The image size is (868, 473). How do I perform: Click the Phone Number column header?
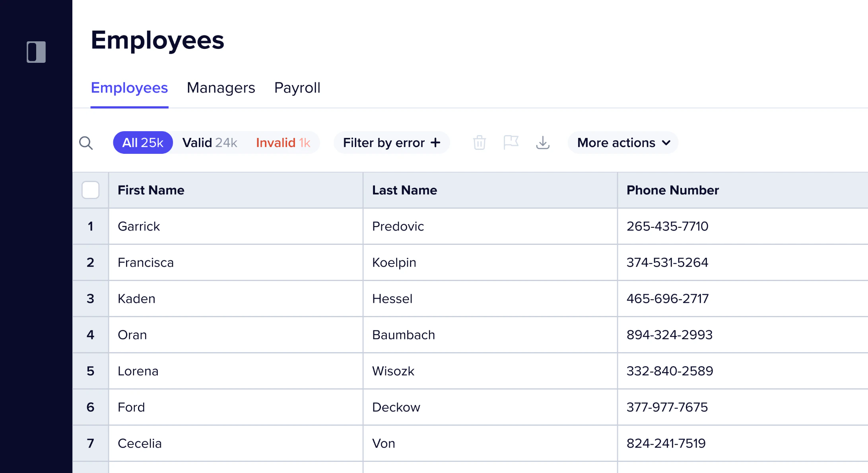click(673, 190)
